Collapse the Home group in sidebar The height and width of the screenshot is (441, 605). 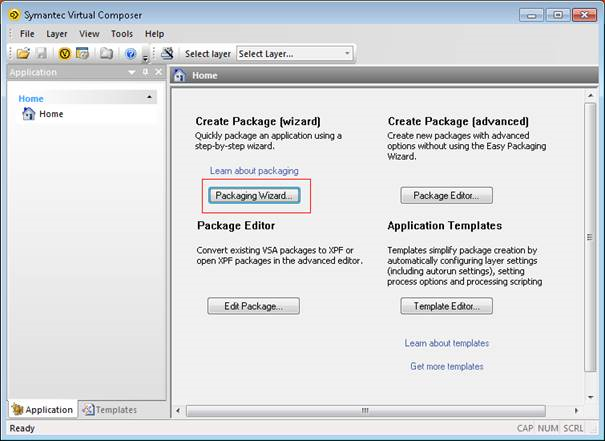pos(149,97)
